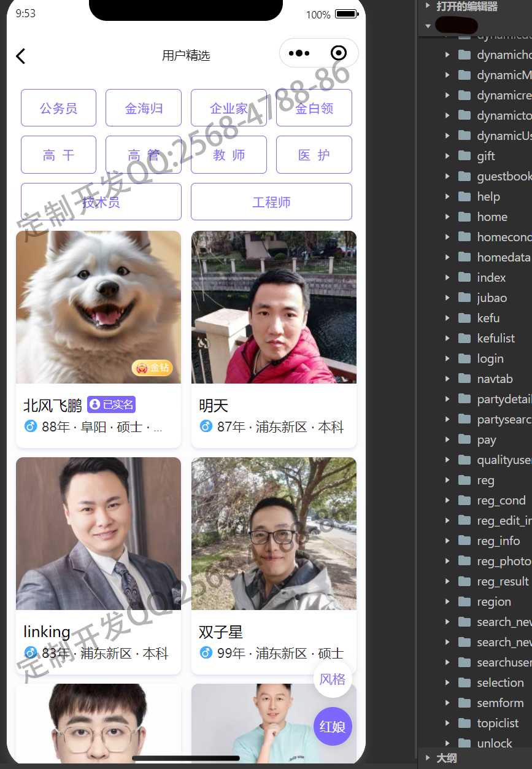Close mini-program using target circle icon

click(x=338, y=53)
